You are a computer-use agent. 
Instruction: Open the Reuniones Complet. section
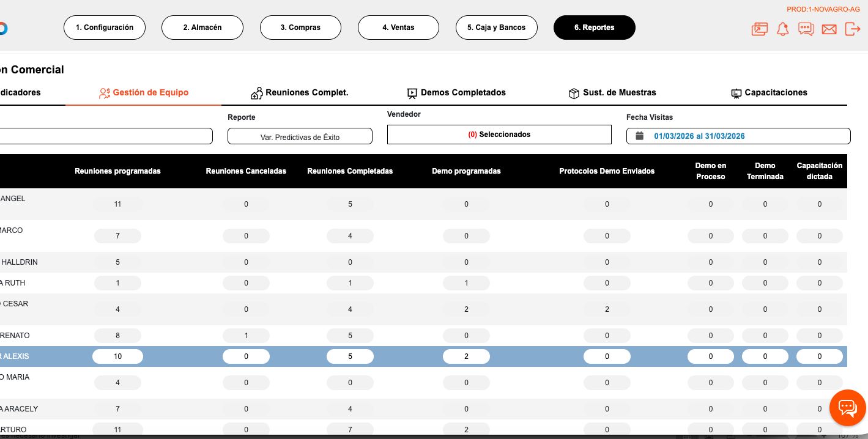click(x=299, y=92)
